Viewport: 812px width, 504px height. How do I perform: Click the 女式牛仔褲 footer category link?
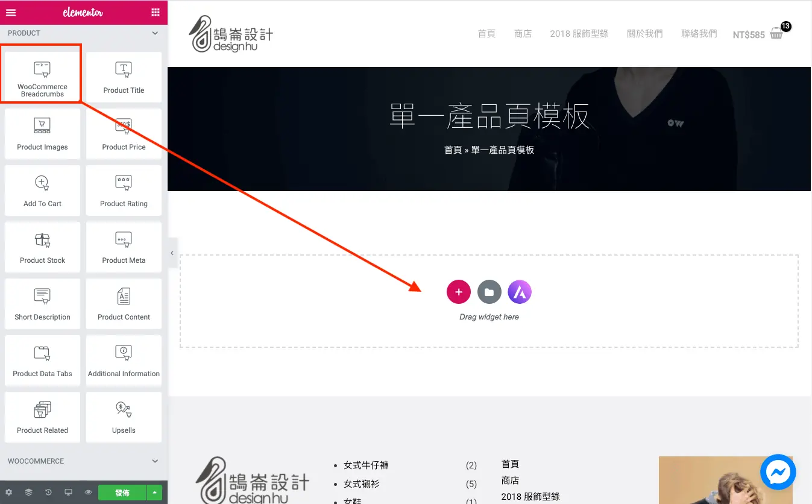(x=366, y=465)
